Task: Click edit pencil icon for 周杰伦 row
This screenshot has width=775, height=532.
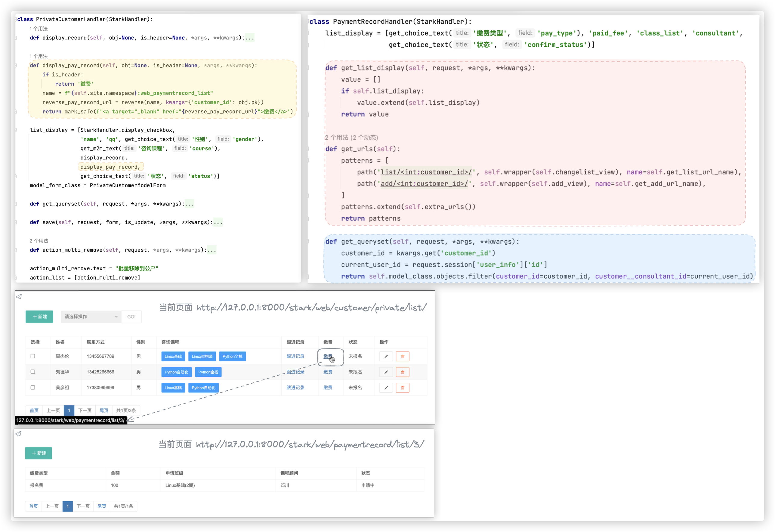Action: tap(386, 356)
